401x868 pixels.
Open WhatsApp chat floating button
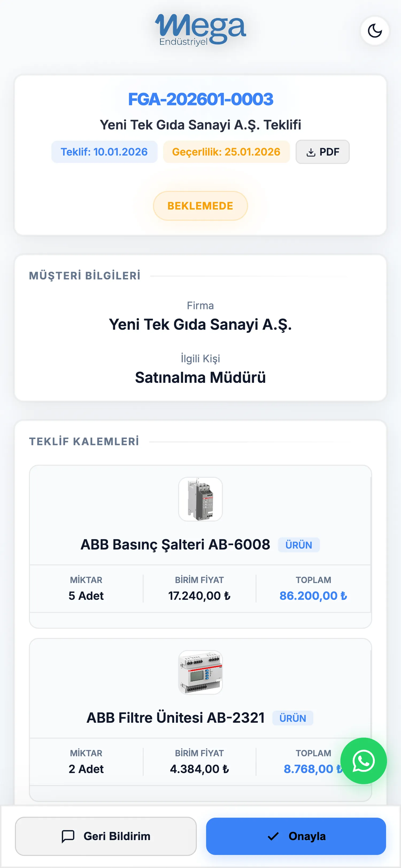[363, 760]
